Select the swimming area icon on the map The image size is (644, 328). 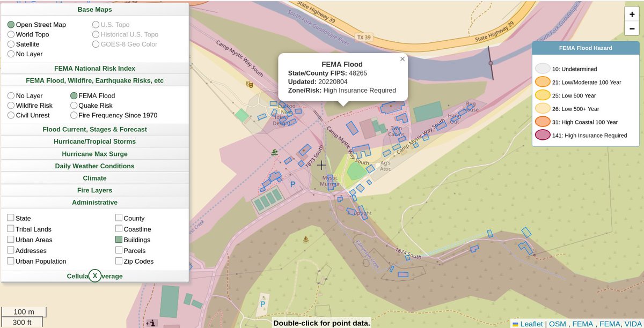275,152
